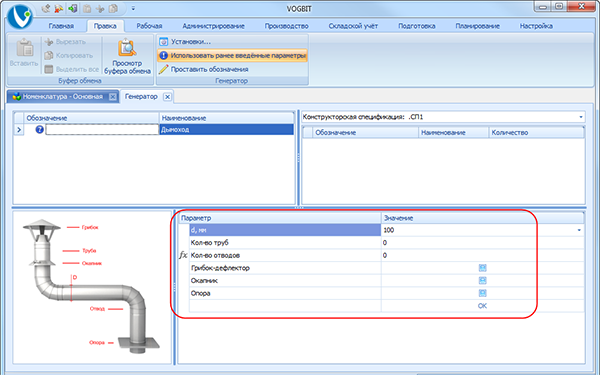
Task: Open the d, мм value dropdown arrow
Action: pyautogui.click(x=579, y=230)
